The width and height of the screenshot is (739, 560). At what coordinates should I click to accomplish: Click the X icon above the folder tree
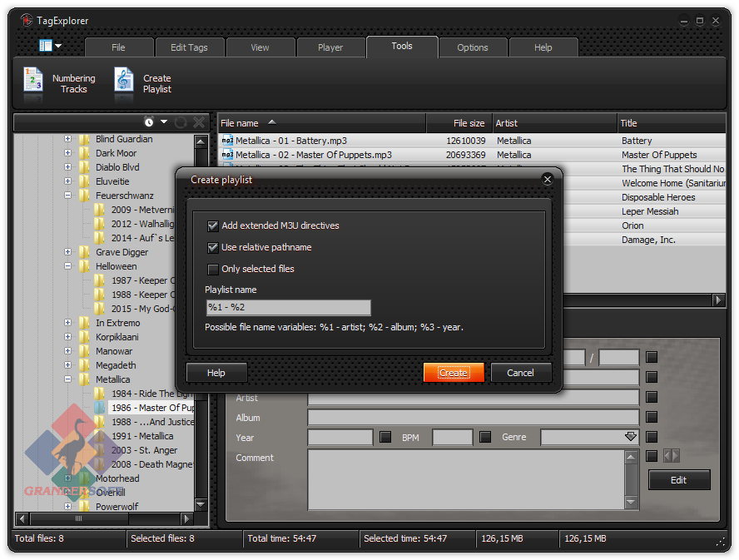coord(199,122)
